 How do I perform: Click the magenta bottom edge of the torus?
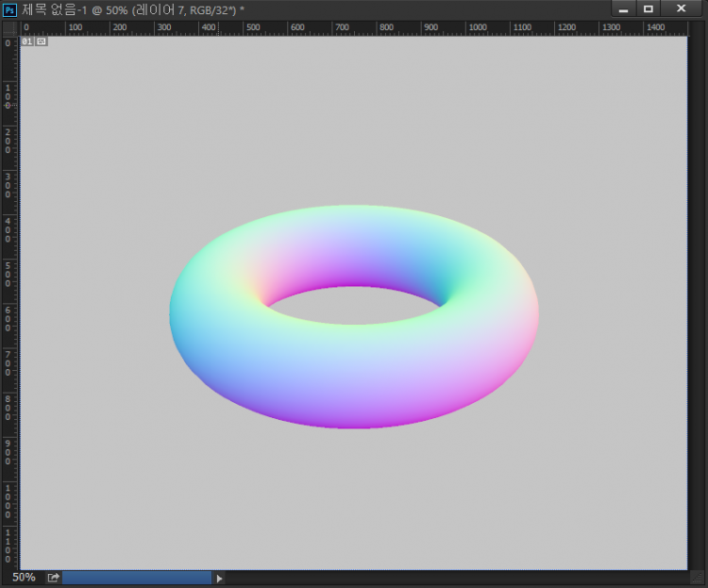coord(354,419)
